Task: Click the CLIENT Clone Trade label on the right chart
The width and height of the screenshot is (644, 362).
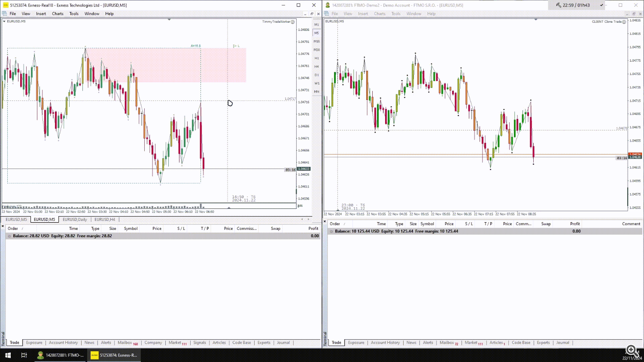Action: pos(608,21)
